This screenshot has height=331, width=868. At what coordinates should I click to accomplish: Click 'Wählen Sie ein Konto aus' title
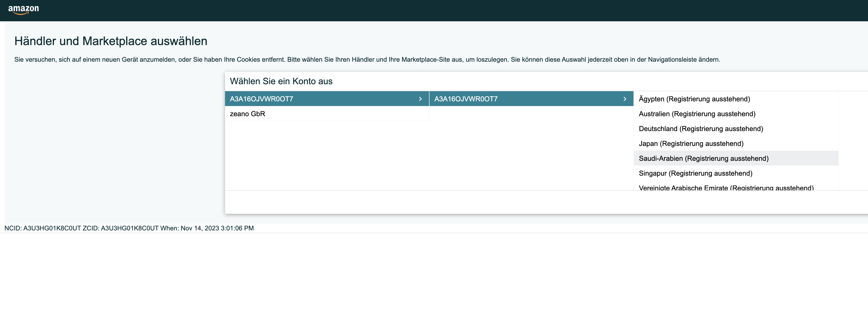click(281, 81)
